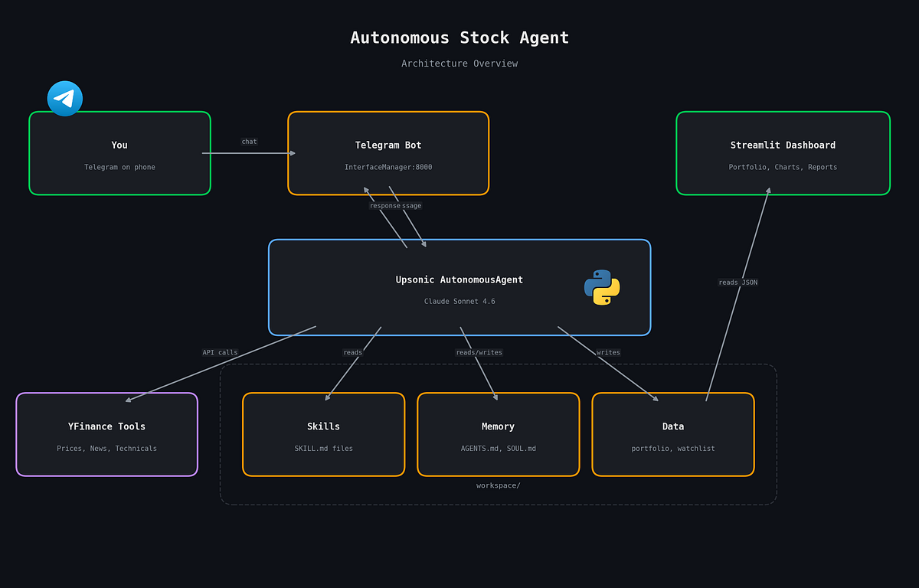This screenshot has height=588, width=919.
Task: Click "Prices, News, Technicals" subtitle
Action: (106, 449)
